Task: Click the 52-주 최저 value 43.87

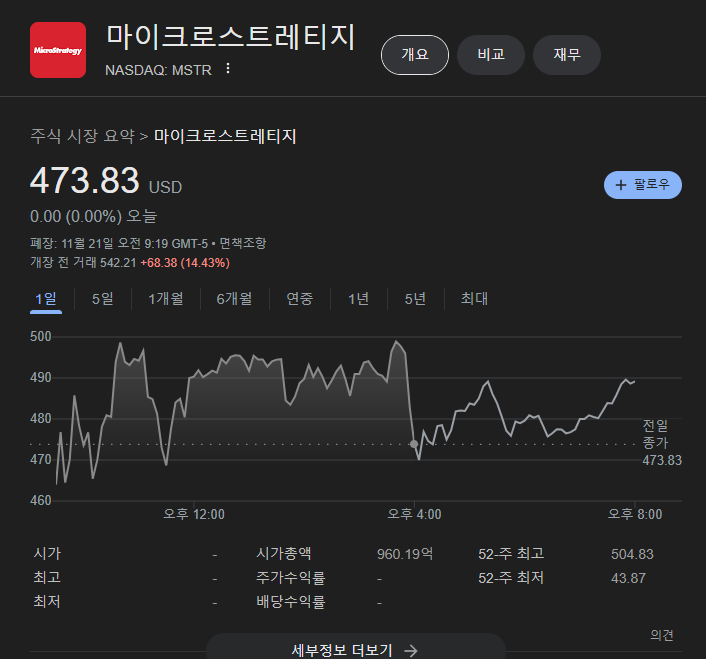Action: click(x=629, y=578)
